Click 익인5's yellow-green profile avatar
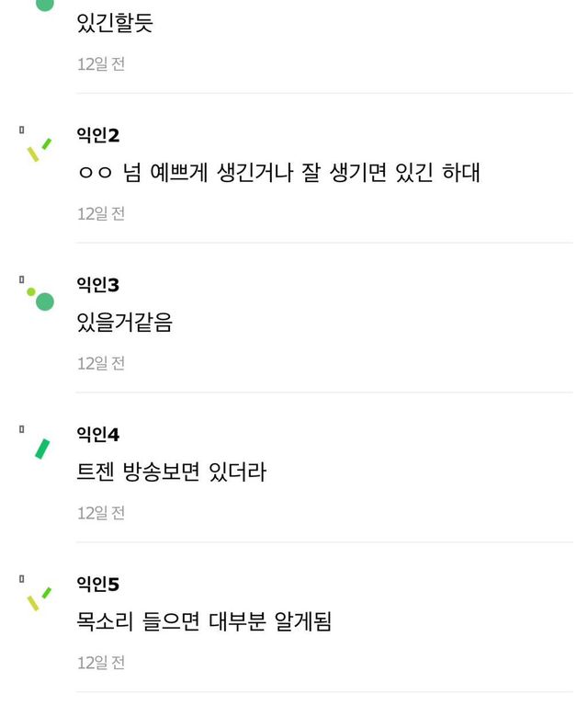The image size is (588, 705). [x=39, y=599]
